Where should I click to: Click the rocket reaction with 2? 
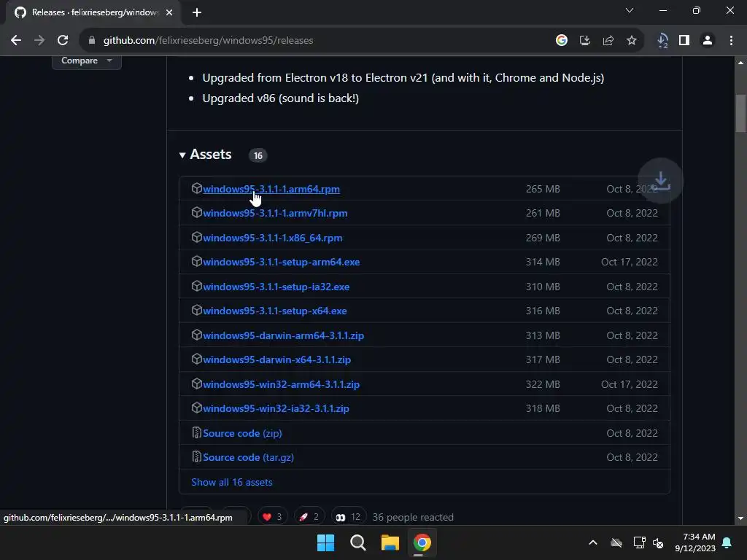(x=309, y=517)
